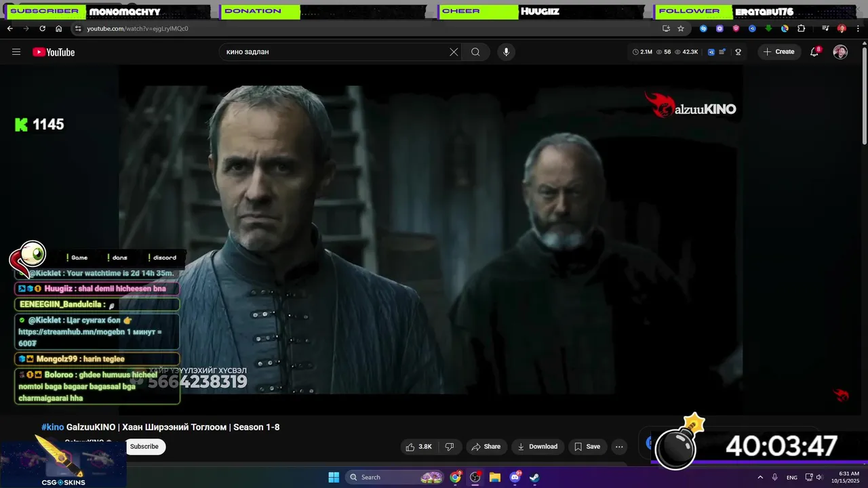Open YouTube notifications bell
Viewport: 868px width, 488px height.
pyautogui.click(x=815, y=52)
